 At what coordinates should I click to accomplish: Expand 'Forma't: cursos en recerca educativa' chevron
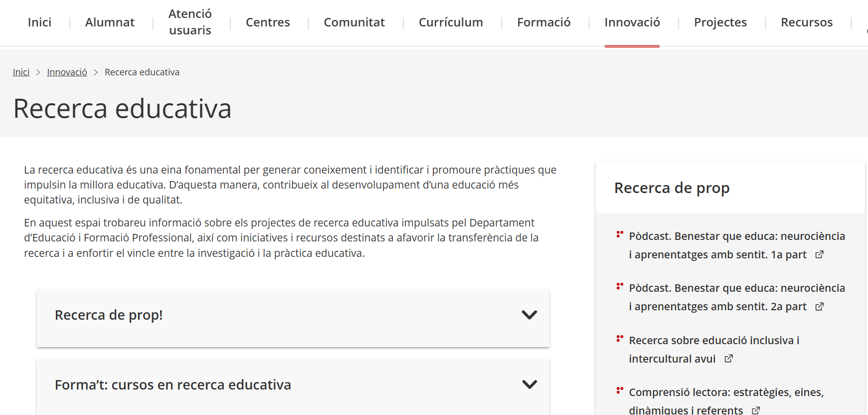coord(529,385)
